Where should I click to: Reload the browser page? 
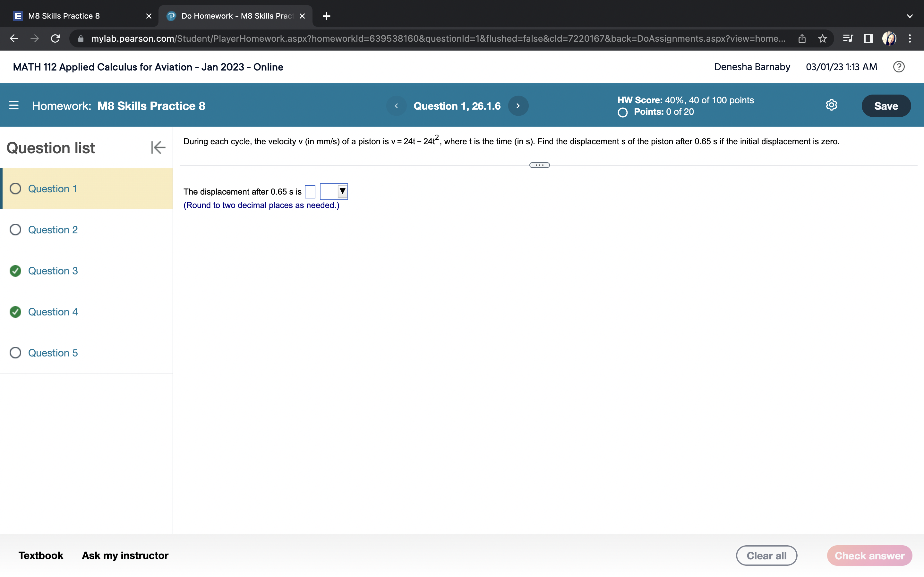[56, 38]
